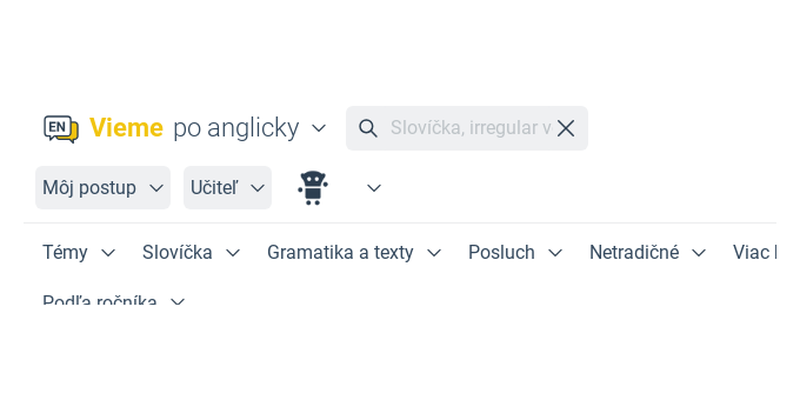This screenshot has width=800, height=400.
Task: Open the Slovíčka menu
Action: 191,253
